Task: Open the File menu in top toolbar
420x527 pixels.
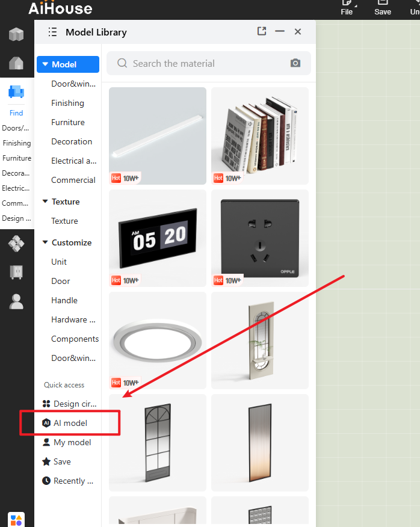Action: pyautogui.click(x=347, y=8)
